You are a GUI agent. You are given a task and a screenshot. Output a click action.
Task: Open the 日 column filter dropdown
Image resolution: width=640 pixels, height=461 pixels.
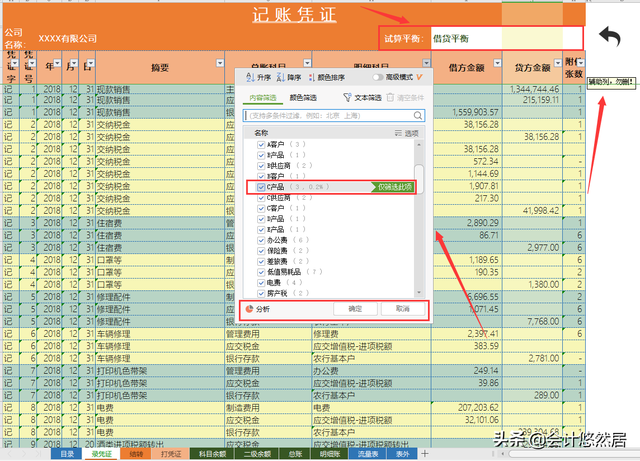[x=91, y=63]
